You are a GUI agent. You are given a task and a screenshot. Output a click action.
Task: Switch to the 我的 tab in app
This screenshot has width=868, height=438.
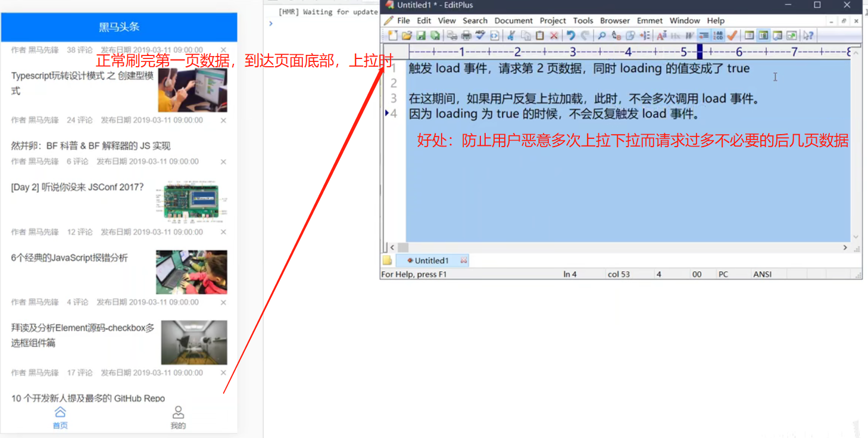pos(178,418)
